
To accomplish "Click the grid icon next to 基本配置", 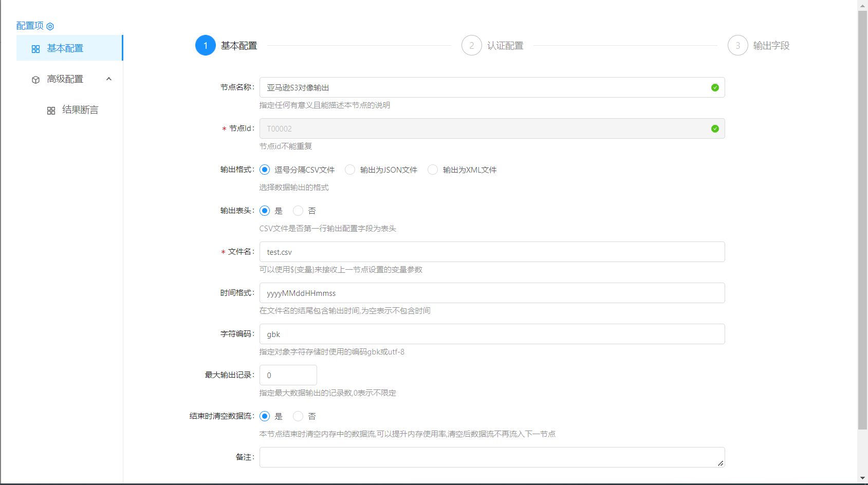I will tap(35, 49).
